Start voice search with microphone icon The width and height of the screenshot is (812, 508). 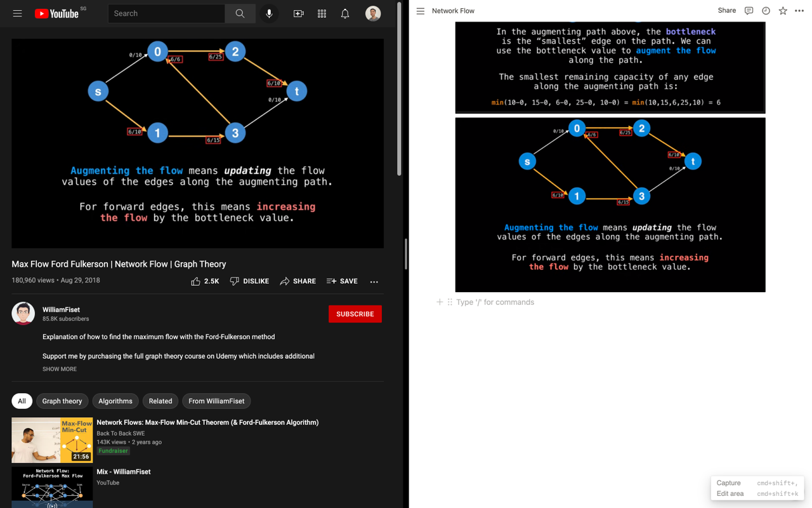click(x=269, y=13)
